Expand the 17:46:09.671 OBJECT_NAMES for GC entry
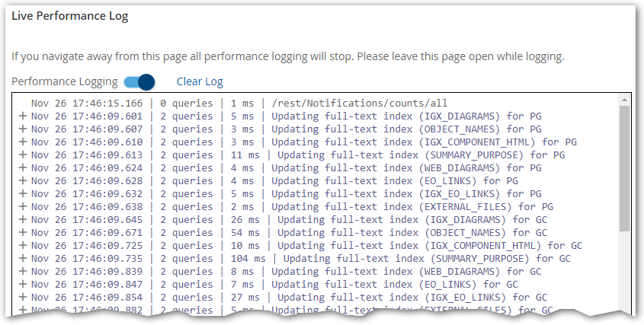This screenshot has height=325, width=644. click(22, 233)
